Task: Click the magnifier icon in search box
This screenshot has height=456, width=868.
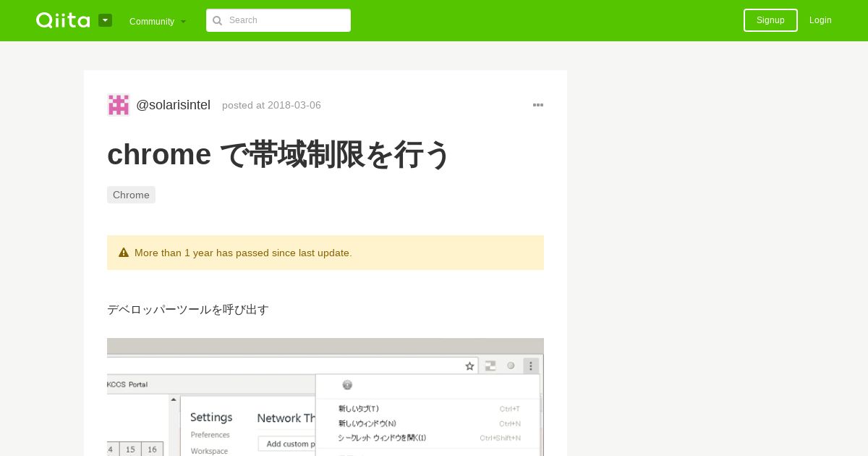Action: click(217, 20)
